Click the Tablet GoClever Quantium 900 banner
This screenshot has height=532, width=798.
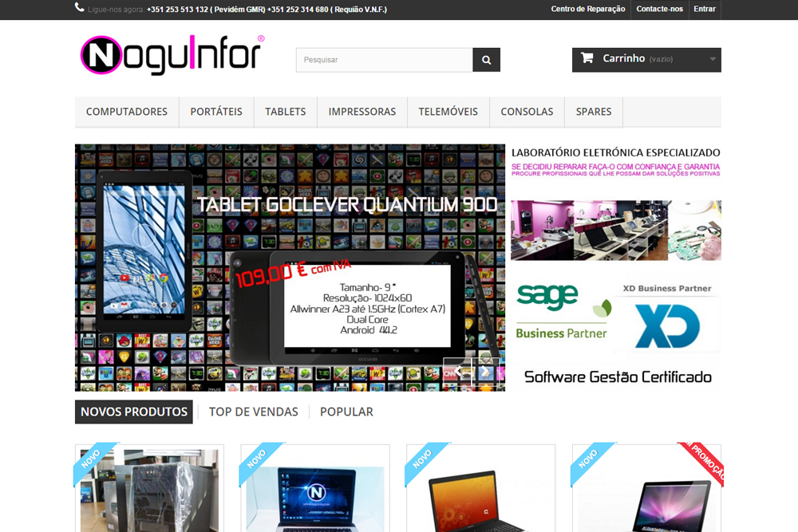[290, 267]
